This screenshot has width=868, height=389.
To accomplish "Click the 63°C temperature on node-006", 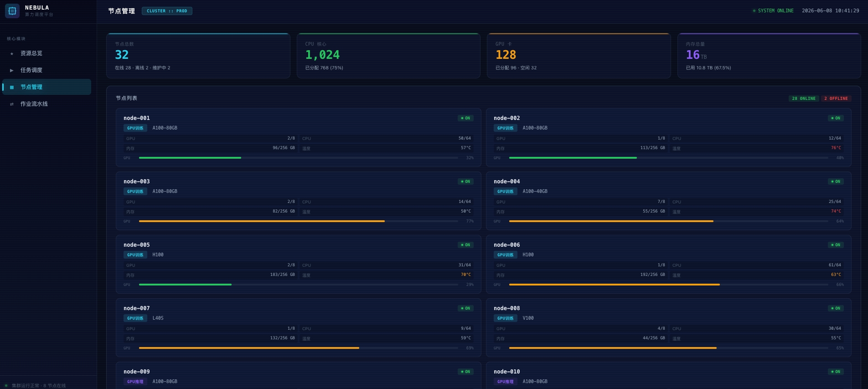I will point(836,275).
